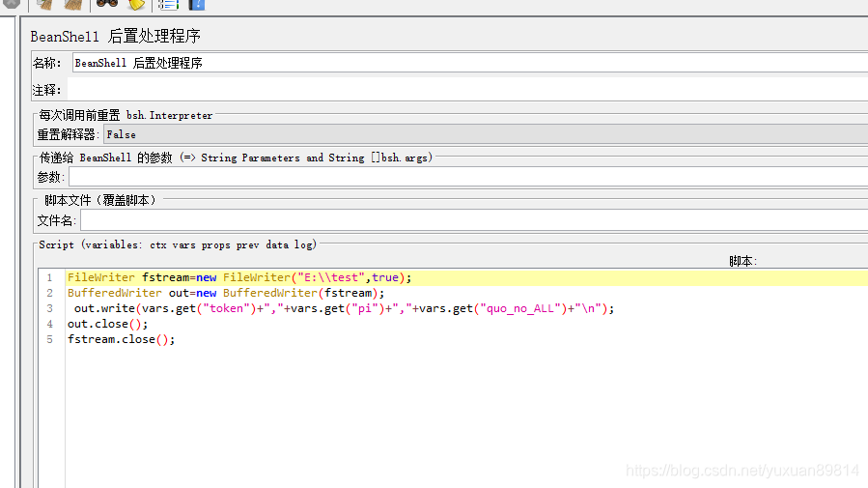Click the out.write(vars.get("token") line
This screenshot has width=868, height=488.
click(x=344, y=308)
